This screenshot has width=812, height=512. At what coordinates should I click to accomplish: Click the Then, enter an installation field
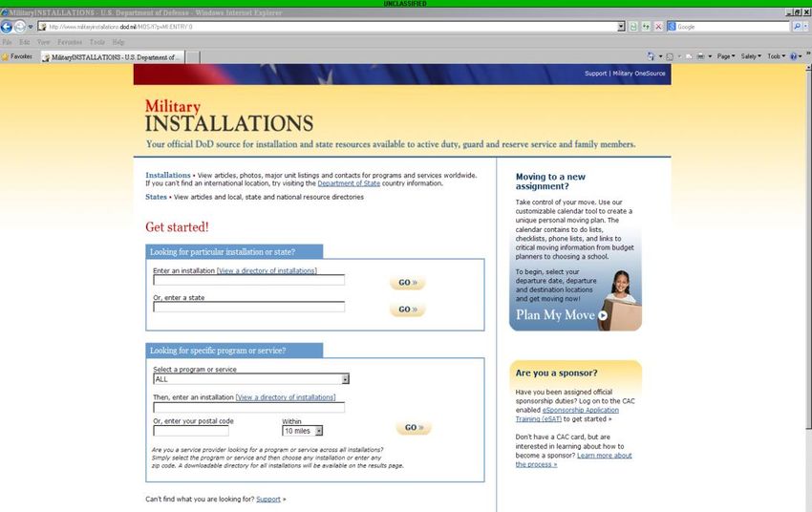pos(248,408)
